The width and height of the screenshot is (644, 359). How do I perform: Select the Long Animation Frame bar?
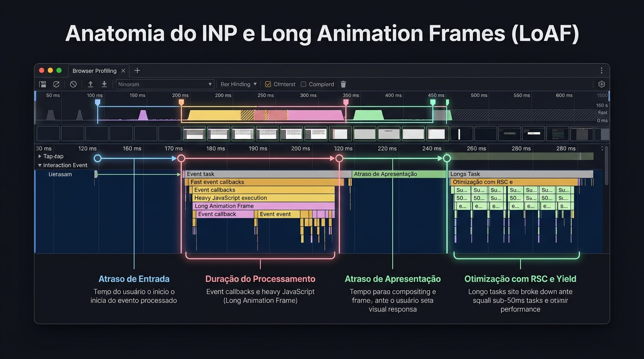pos(263,206)
